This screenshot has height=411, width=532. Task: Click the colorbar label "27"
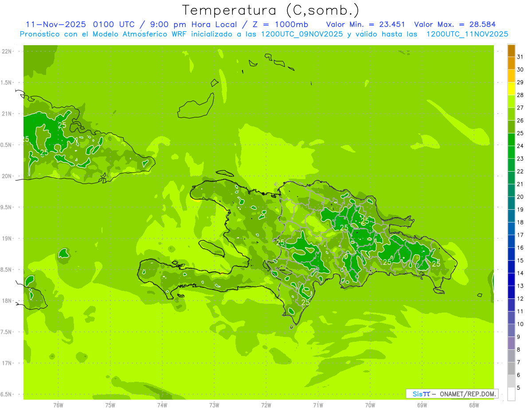pos(520,108)
